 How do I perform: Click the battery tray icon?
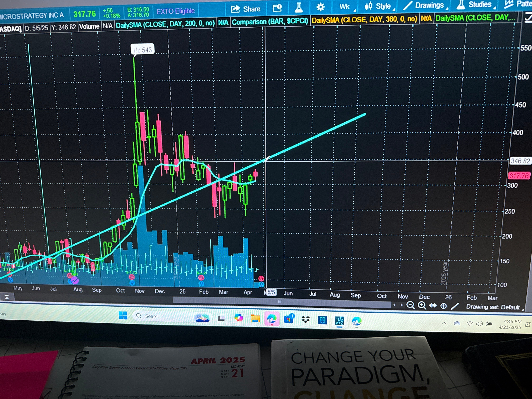point(489,324)
